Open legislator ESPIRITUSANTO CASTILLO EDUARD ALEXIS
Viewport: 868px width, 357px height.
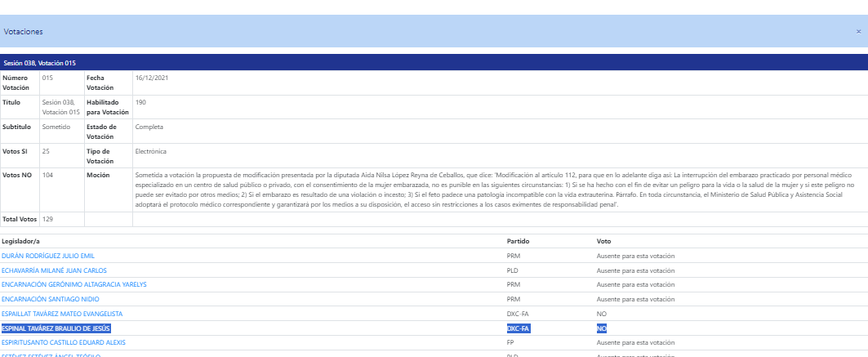pyautogui.click(x=64, y=342)
